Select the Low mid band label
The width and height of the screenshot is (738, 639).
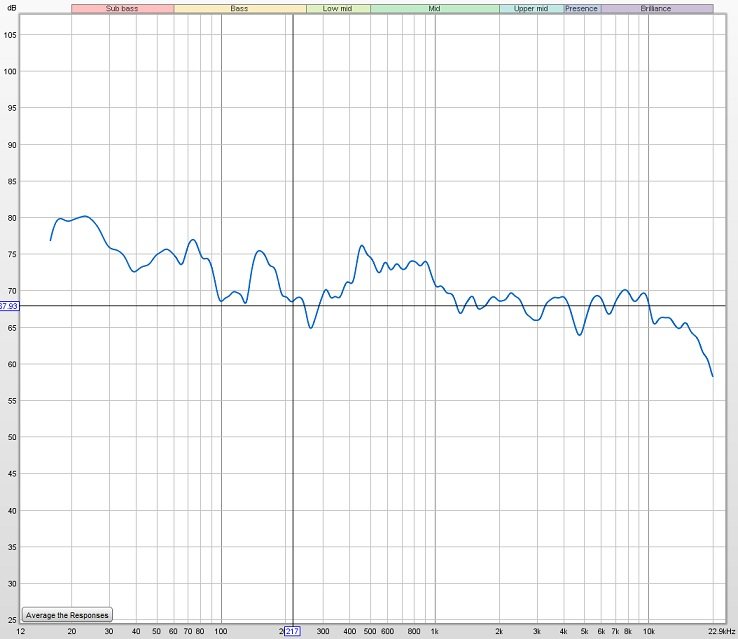tap(337, 8)
